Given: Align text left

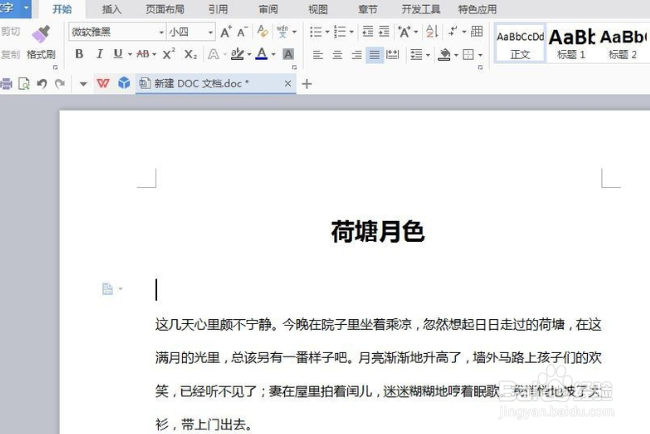Looking at the screenshot, I should (x=318, y=54).
